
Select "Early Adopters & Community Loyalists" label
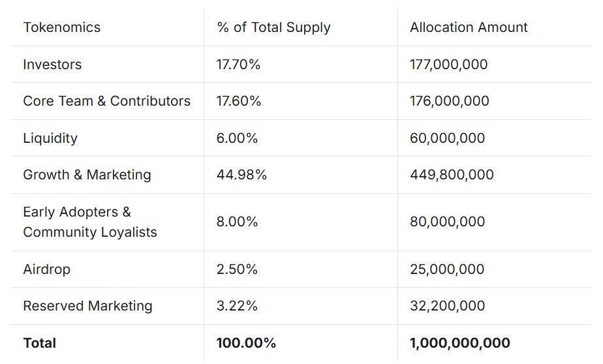coord(90,222)
